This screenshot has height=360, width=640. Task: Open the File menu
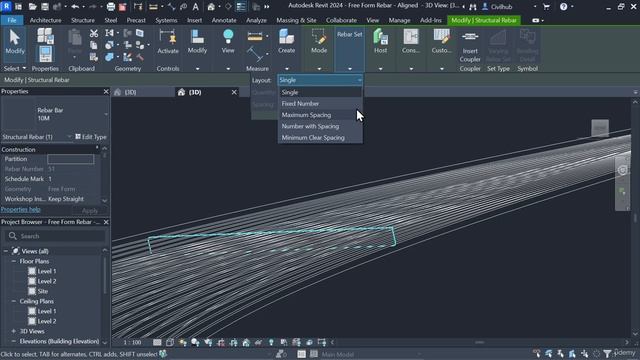tap(12, 20)
